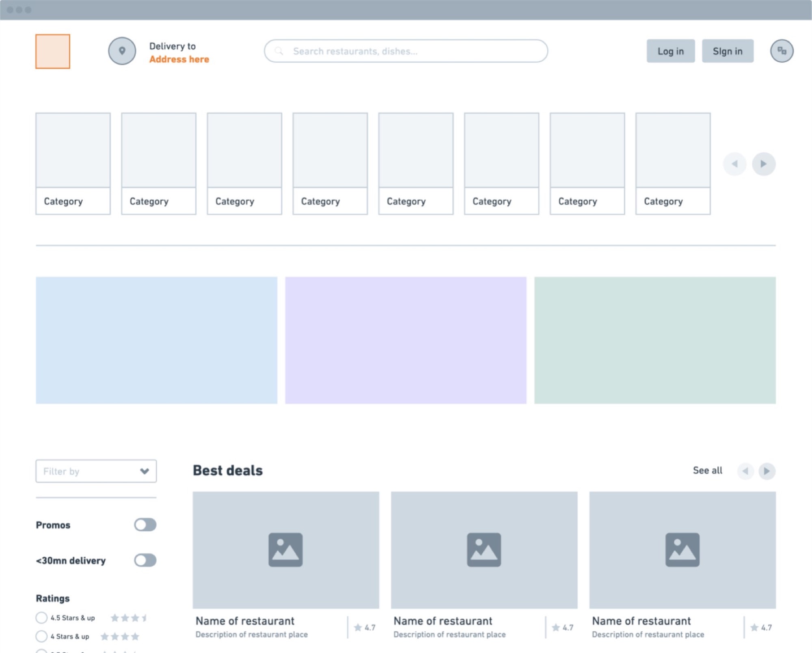Click Address here to change address
812x653 pixels.
coord(179,59)
